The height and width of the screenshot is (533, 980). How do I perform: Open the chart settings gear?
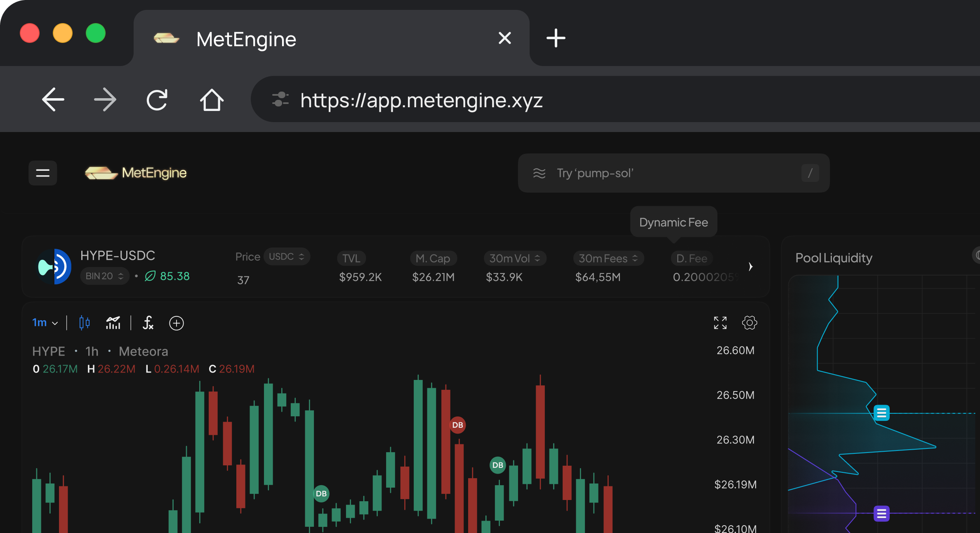[749, 323]
